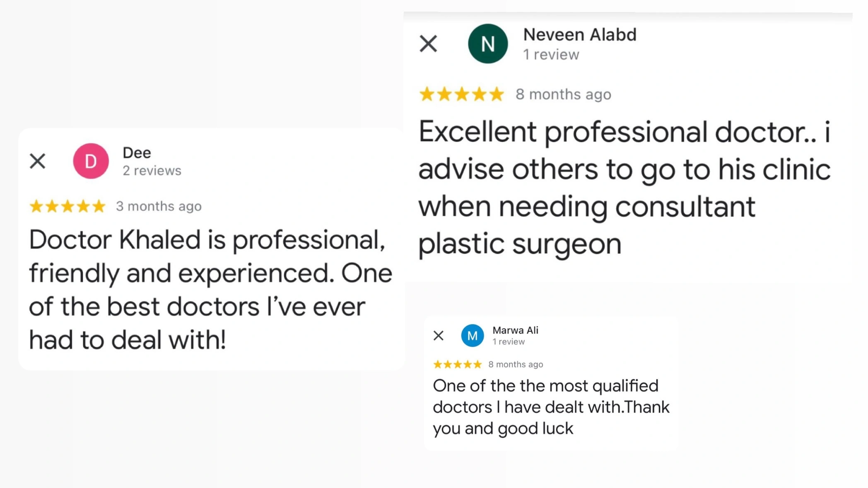This screenshot has width=868, height=488.
Task: Close Dee's review with the X icon
Action: (x=38, y=161)
